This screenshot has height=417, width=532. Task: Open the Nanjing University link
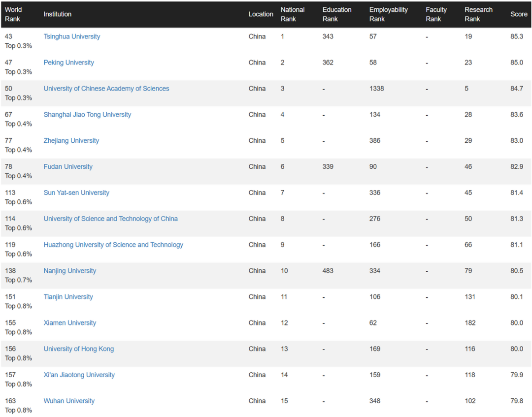(x=70, y=271)
